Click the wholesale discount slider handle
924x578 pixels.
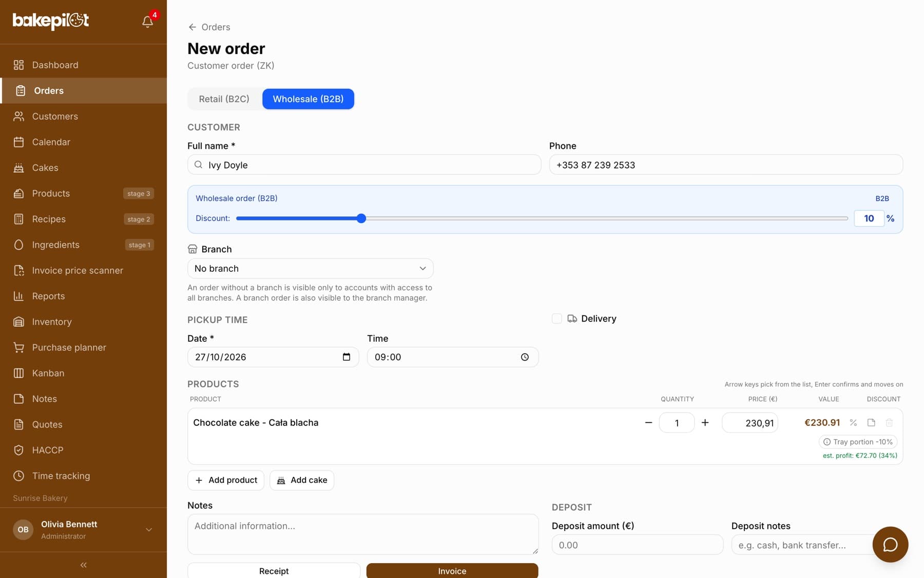(361, 218)
